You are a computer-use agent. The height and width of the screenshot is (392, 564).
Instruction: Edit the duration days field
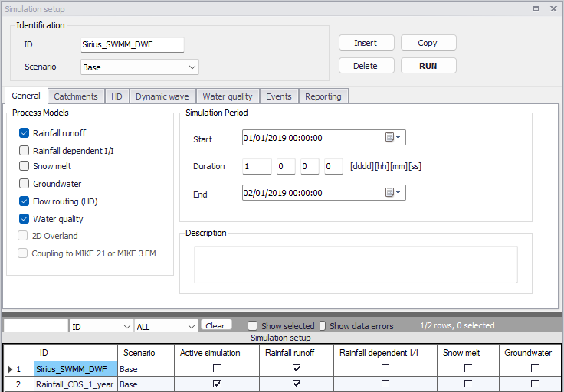257,166
